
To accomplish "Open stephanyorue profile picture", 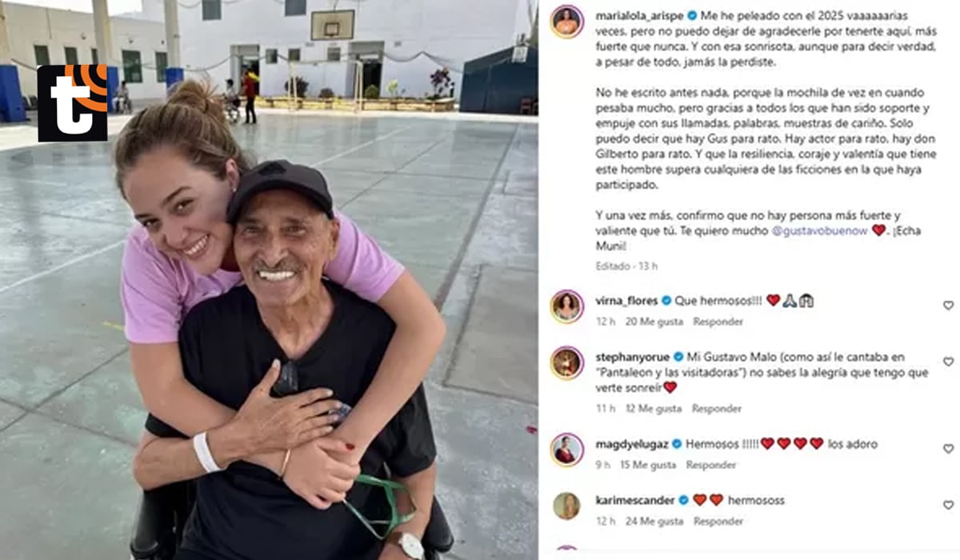I will [566, 362].
